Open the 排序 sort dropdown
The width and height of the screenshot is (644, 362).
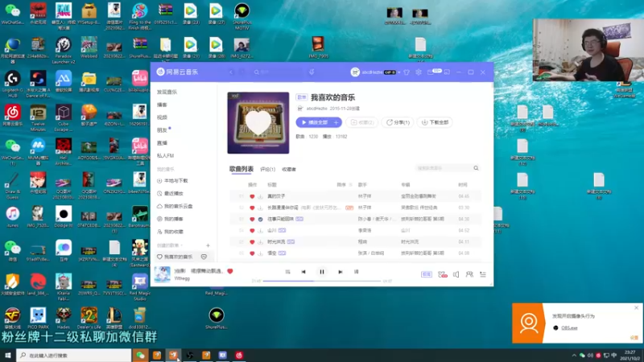(345, 185)
